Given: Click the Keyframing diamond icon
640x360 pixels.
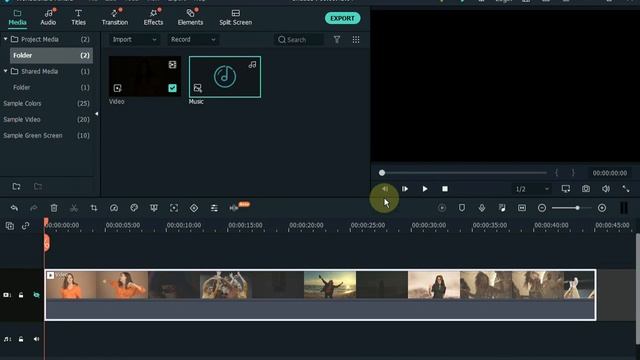Looking at the screenshot, I should [194, 208].
